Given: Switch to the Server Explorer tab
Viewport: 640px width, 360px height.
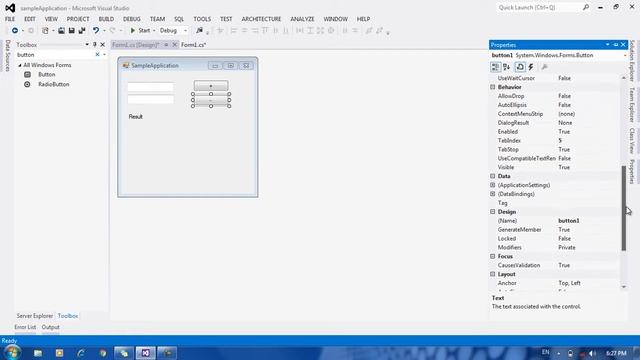Looking at the screenshot, I should (x=35, y=316).
